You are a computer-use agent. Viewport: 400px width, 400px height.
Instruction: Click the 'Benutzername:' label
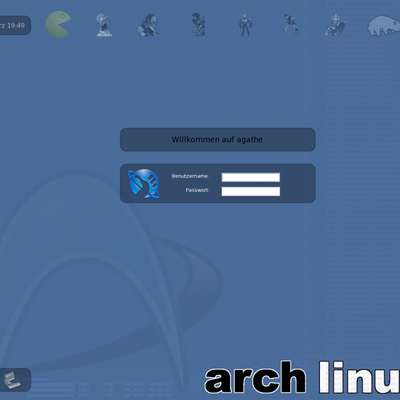(190, 176)
